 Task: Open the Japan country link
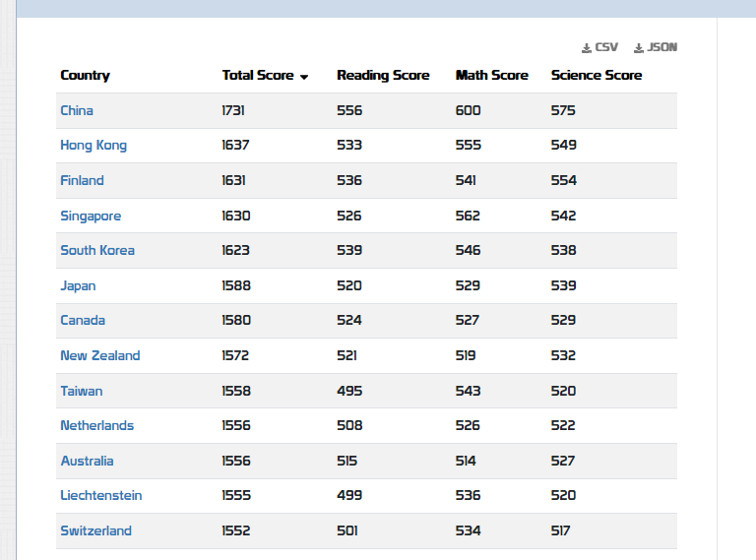coord(78,285)
